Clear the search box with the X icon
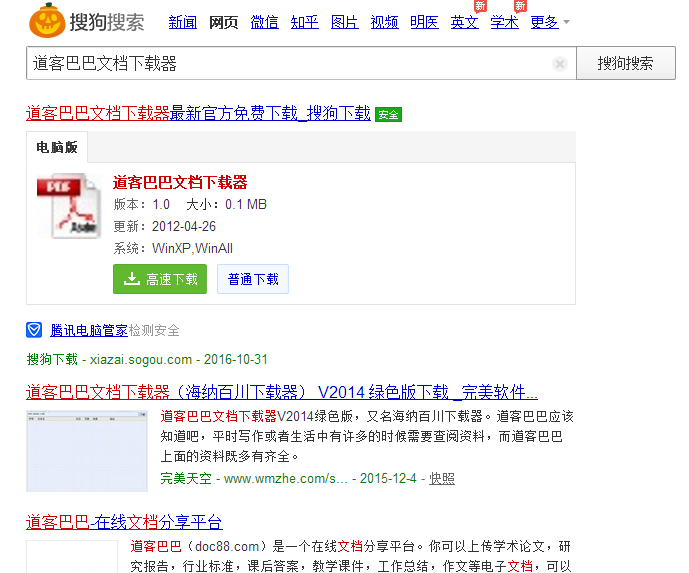This screenshot has width=689, height=573. 560,64
